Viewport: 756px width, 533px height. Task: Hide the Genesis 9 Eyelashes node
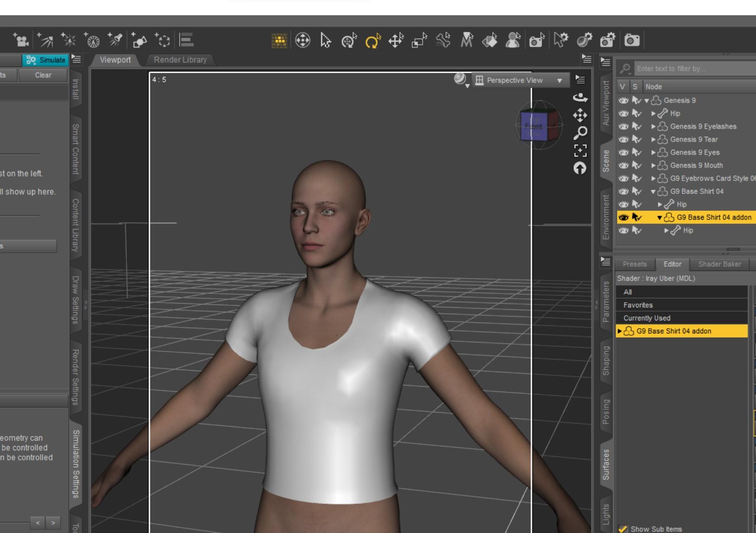623,126
